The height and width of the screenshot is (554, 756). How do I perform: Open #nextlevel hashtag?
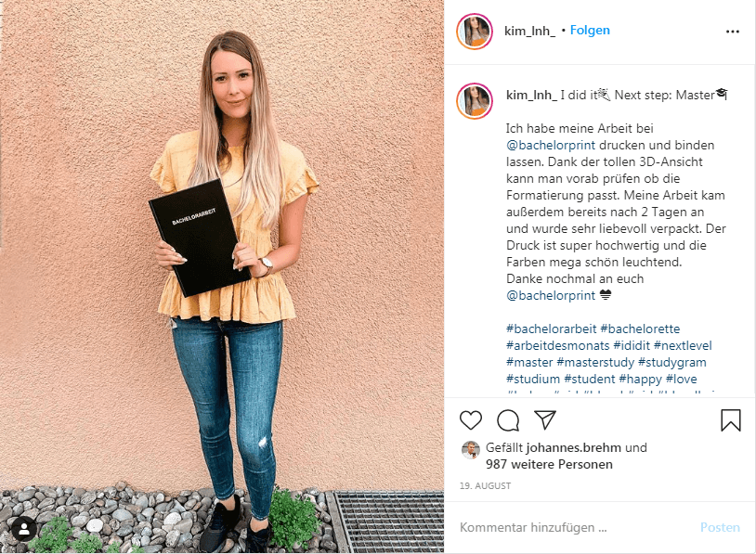[683, 345]
